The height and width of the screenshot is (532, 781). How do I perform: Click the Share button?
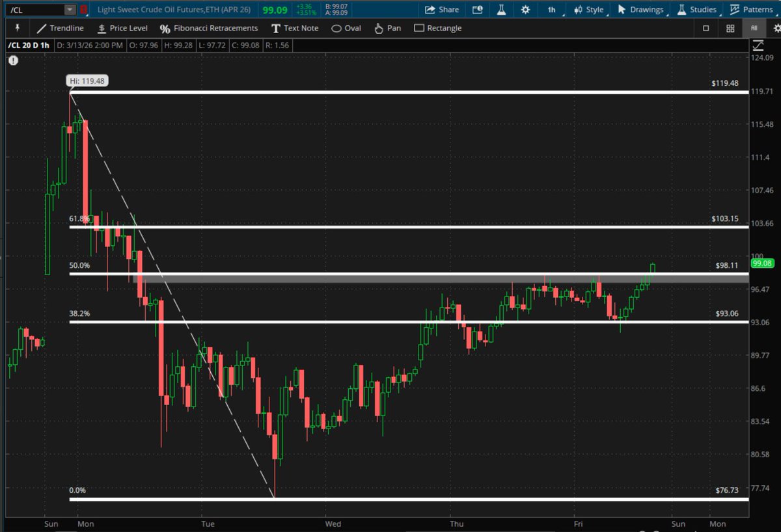pos(442,10)
